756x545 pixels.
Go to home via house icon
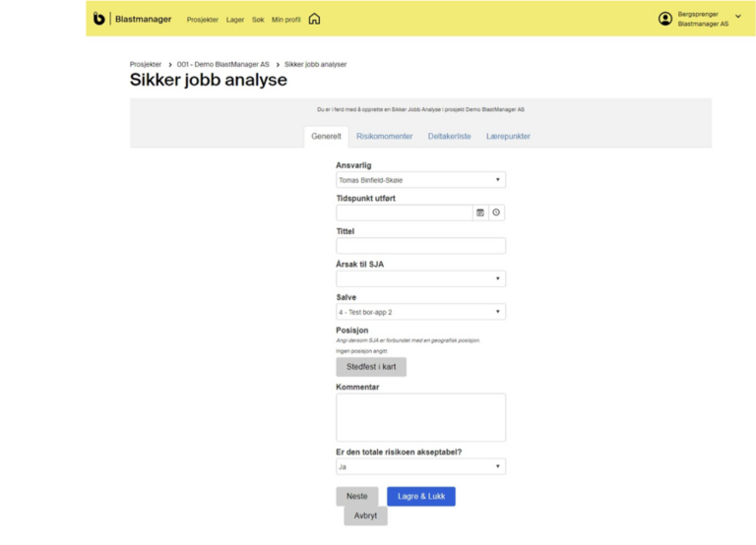click(x=314, y=19)
